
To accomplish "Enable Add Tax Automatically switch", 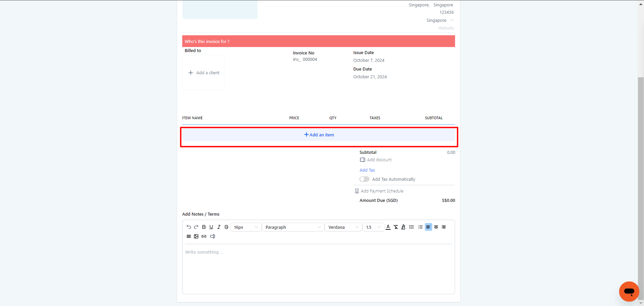I will click(364, 179).
